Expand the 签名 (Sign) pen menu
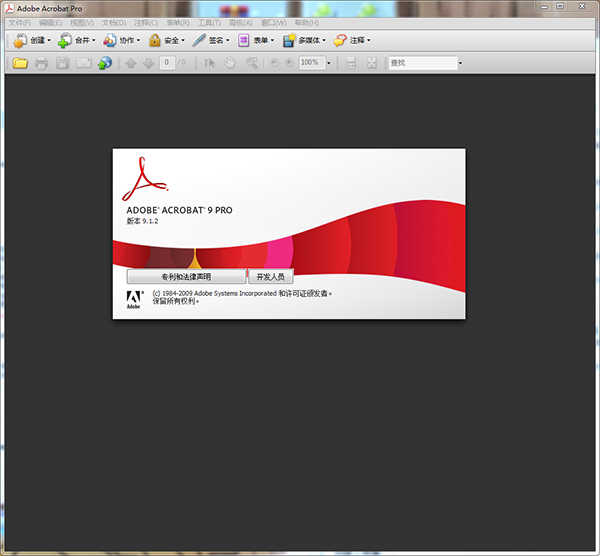The image size is (600, 556). coord(211,40)
